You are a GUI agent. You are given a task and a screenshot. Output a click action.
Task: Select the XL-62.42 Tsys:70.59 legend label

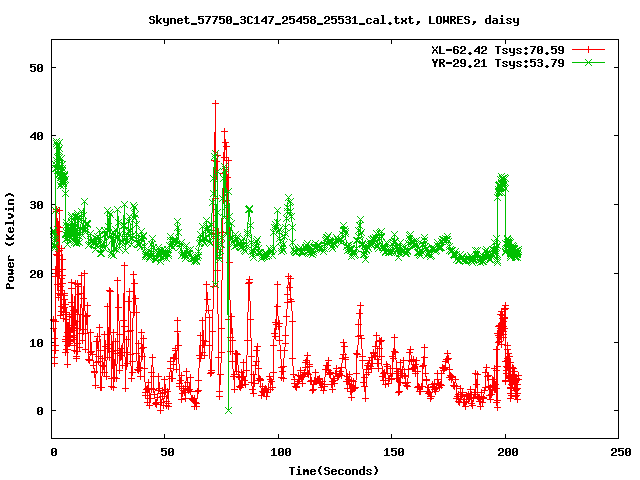click(498, 50)
